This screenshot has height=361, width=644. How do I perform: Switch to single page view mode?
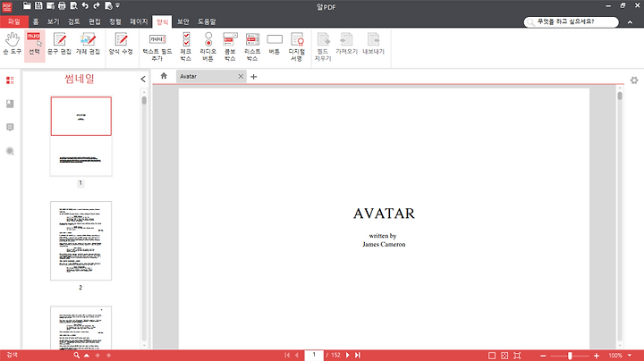click(492, 356)
